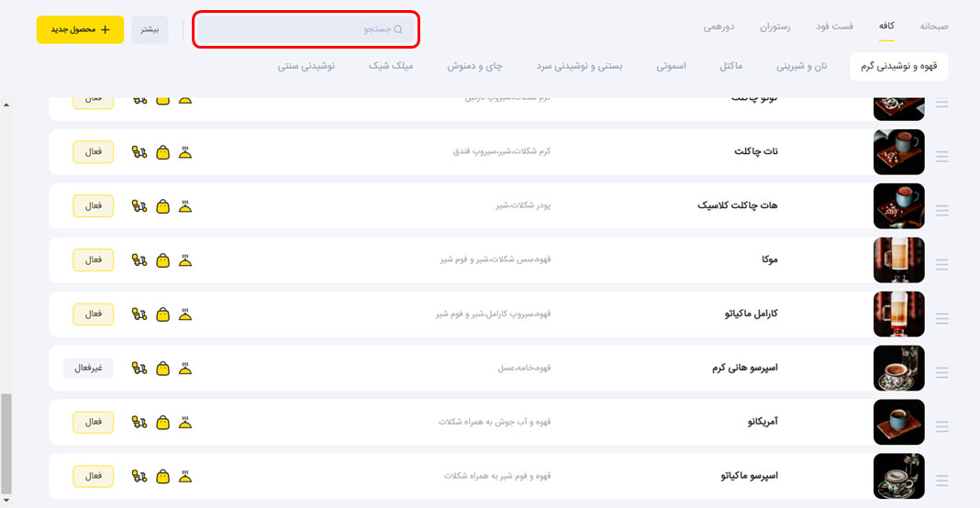The image size is (980, 508).
Task: Select the ماکتل category
Action: pyautogui.click(x=730, y=66)
